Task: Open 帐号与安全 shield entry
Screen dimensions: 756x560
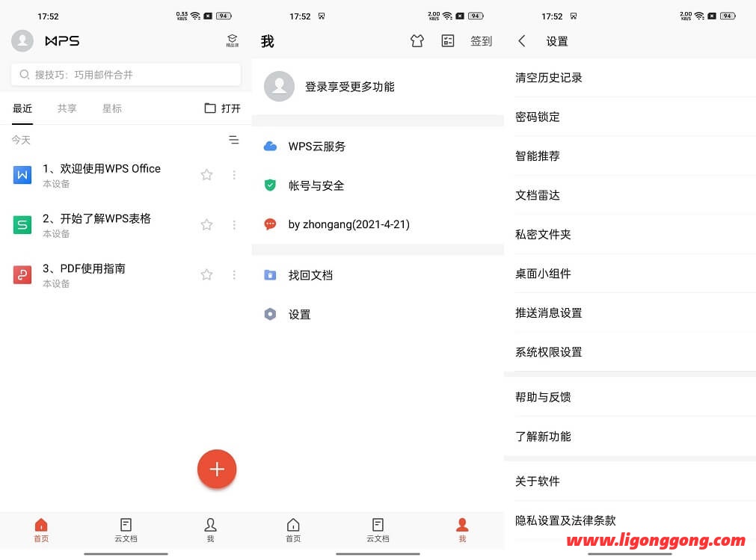Action: [378, 185]
